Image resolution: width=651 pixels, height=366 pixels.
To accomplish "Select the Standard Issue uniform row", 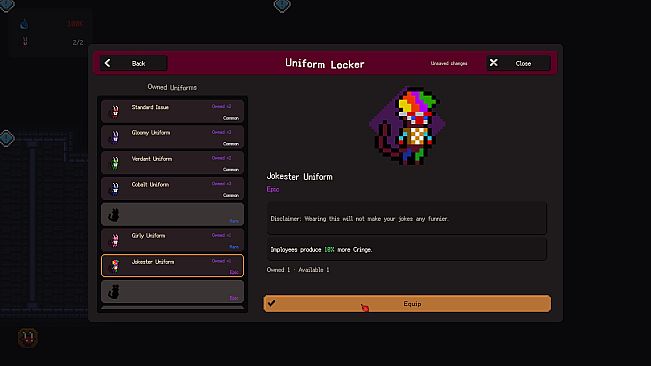I will point(172,112).
